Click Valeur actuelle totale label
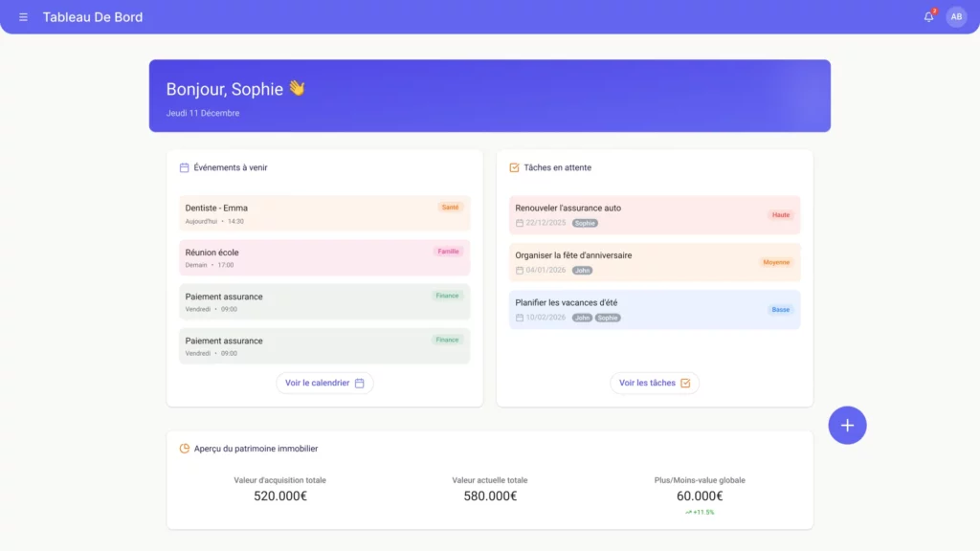Image resolution: width=980 pixels, height=551 pixels. (x=490, y=480)
